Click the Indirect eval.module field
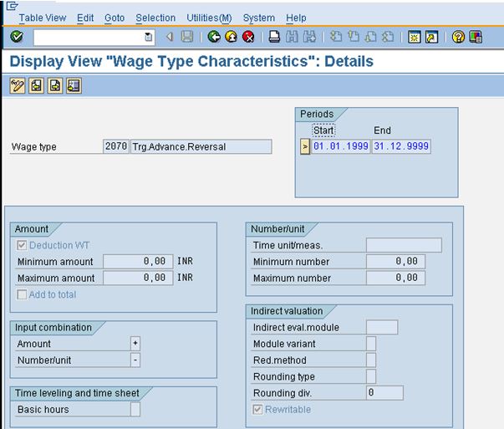Image resolution: width=504 pixels, height=429 pixels. tap(382, 327)
